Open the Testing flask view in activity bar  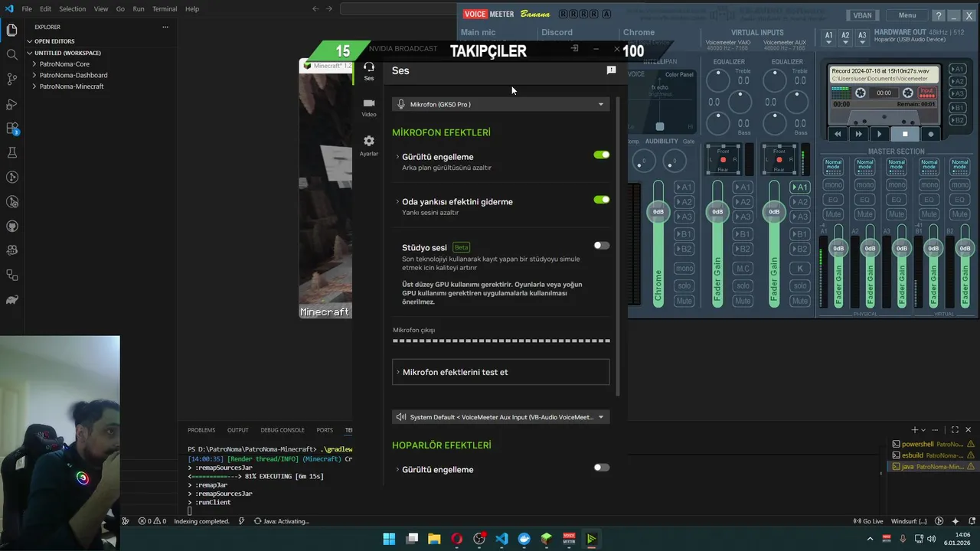coord(11,152)
